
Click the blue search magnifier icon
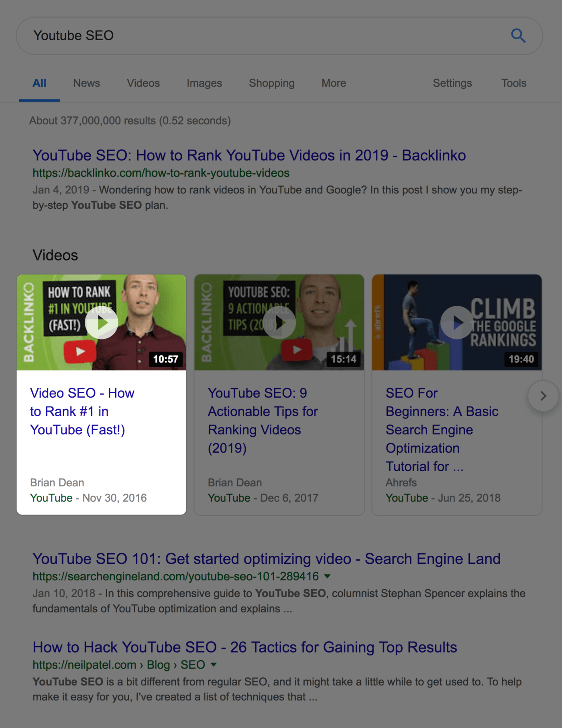tap(518, 36)
